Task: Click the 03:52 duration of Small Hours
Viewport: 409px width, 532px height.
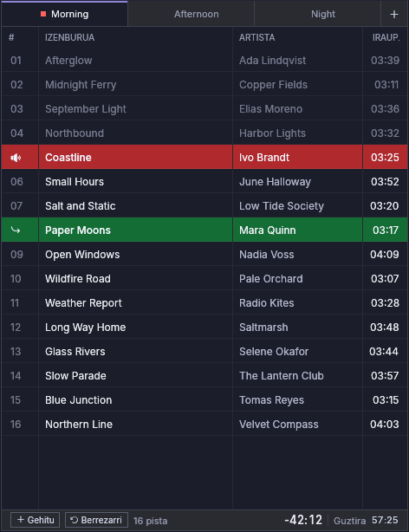Action: pos(385,181)
